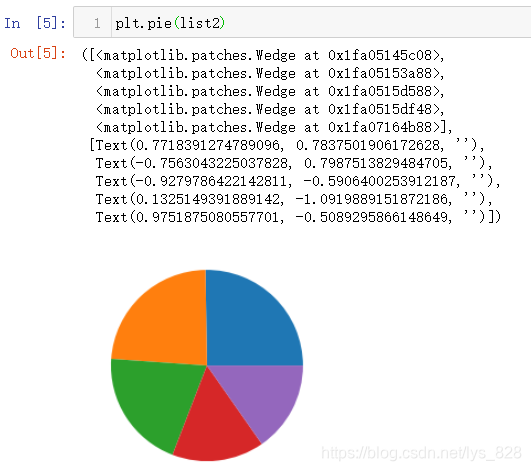This screenshot has width=531, height=471.
Task: Click the code cell containing plt.pie(list2)
Action: (302, 22)
